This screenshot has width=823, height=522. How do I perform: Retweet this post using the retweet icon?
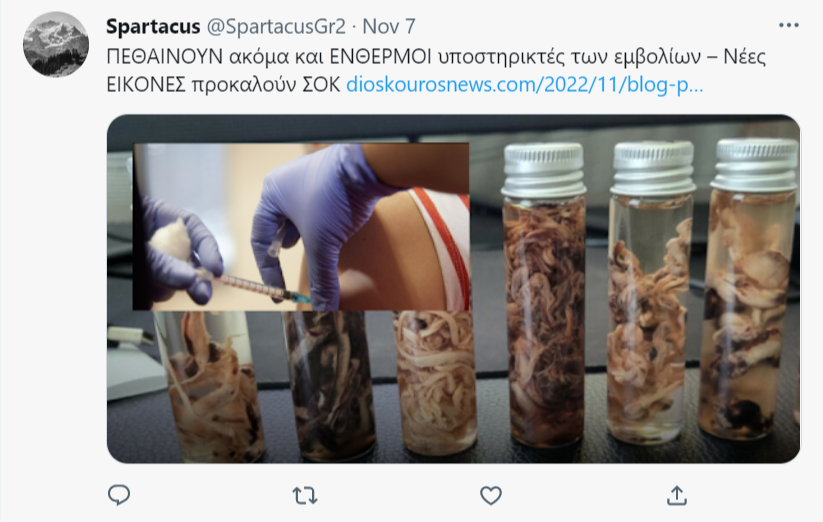pos(305,495)
